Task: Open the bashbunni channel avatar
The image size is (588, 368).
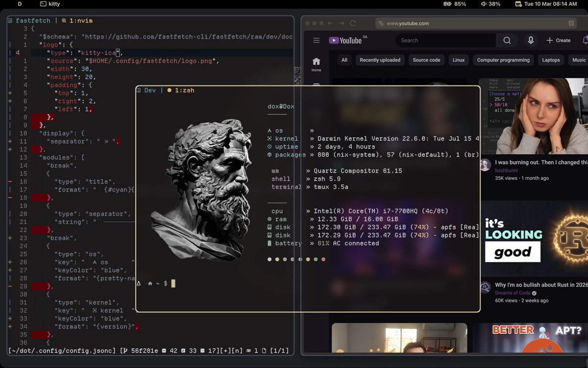Action: (x=485, y=165)
